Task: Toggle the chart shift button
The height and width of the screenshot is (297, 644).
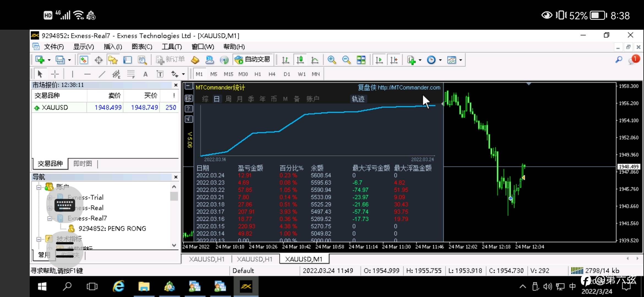Action: (394, 60)
